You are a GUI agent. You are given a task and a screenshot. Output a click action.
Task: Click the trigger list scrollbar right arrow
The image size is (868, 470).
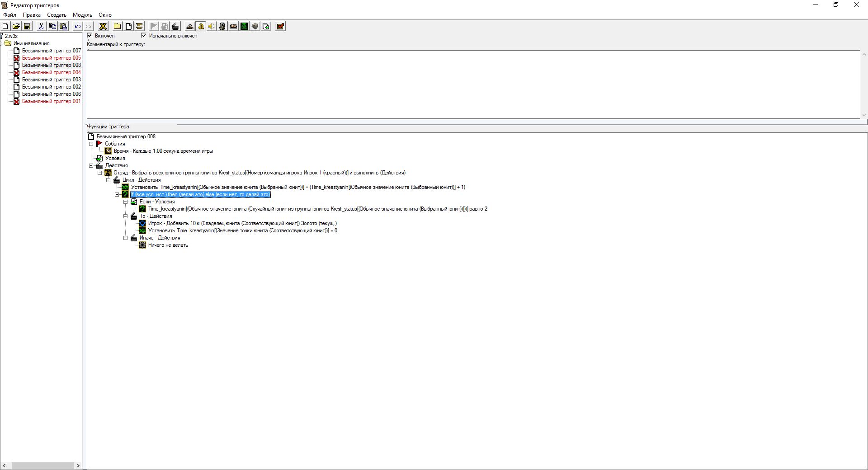coord(78,465)
